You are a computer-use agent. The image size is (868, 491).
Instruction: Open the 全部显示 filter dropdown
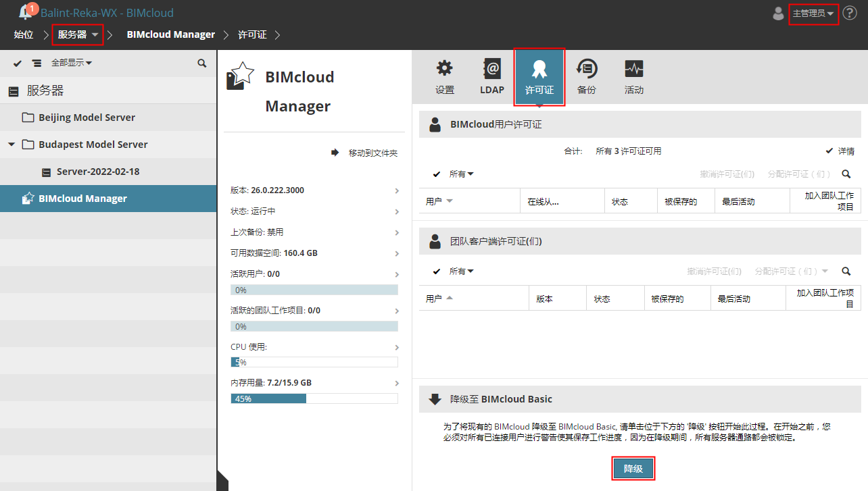[72, 63]
